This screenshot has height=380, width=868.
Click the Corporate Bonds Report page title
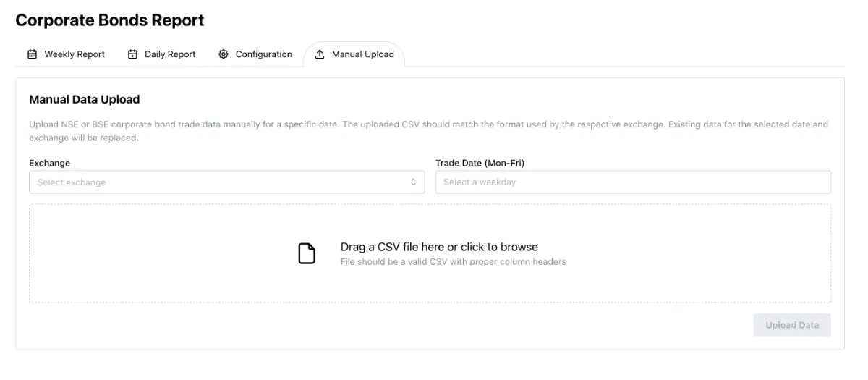[x=110, y=20]
